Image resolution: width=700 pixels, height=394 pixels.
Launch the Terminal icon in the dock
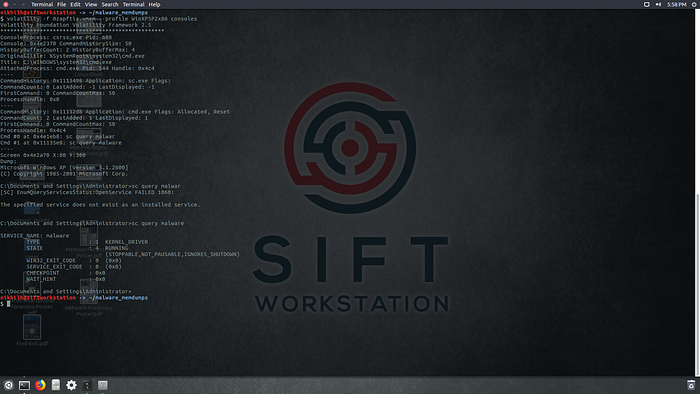coord(24,385)
